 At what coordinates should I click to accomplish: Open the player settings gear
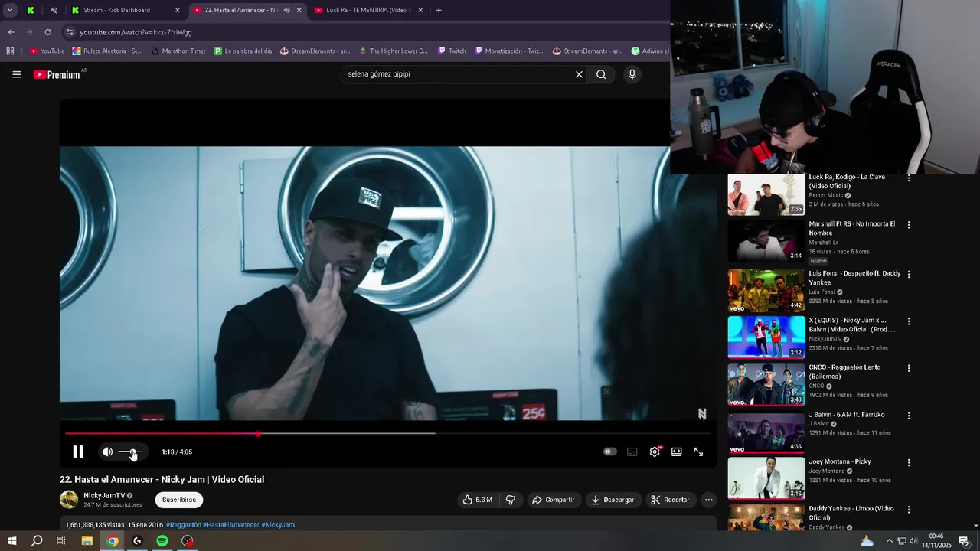[655, 452]
